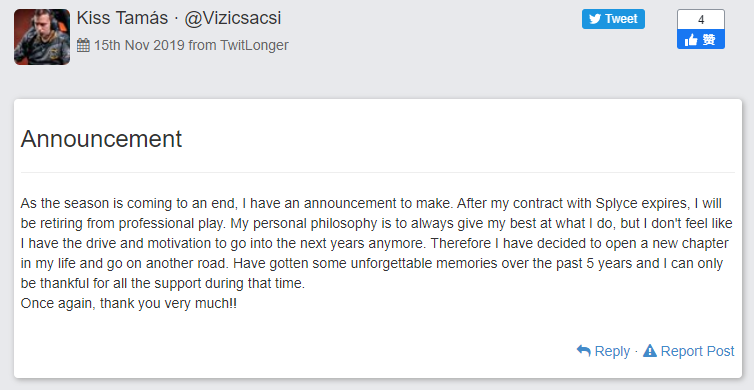Like the post with the 赞 button
The height and width of the screenshot is (390, 754).
pyautogui.click(x=701, y=39)
